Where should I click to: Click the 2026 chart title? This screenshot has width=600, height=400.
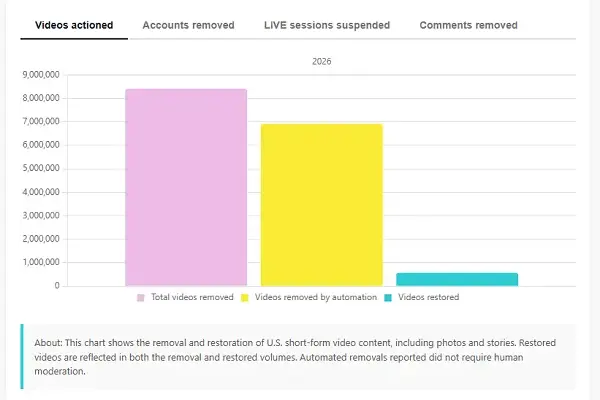[321, 61]
